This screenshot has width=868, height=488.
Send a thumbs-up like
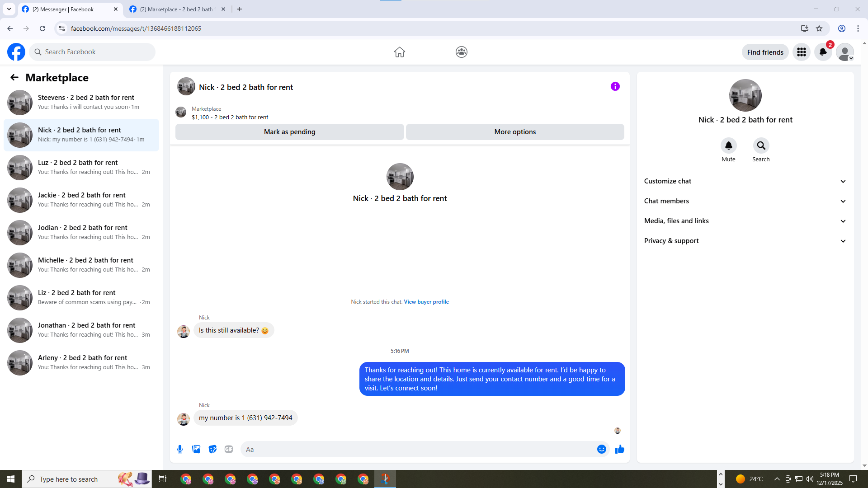point(620,449)
